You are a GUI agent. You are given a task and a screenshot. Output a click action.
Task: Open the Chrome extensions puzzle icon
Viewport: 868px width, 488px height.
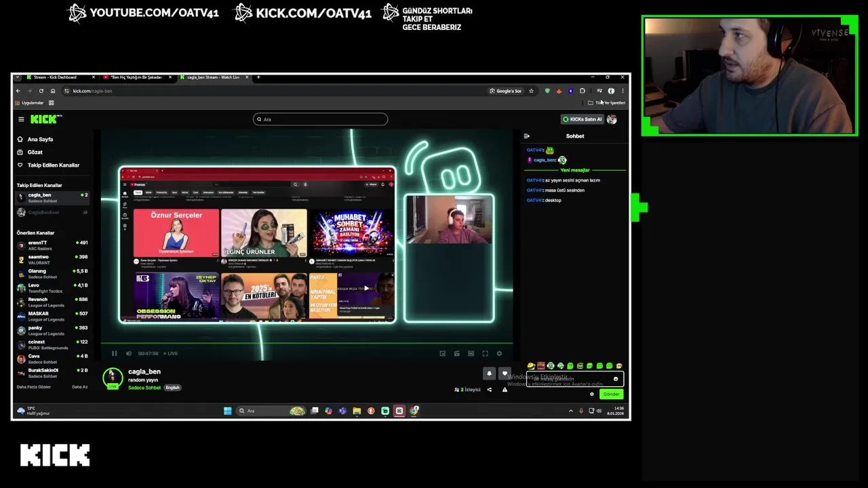pyautogui.click(x=582, y=91)
